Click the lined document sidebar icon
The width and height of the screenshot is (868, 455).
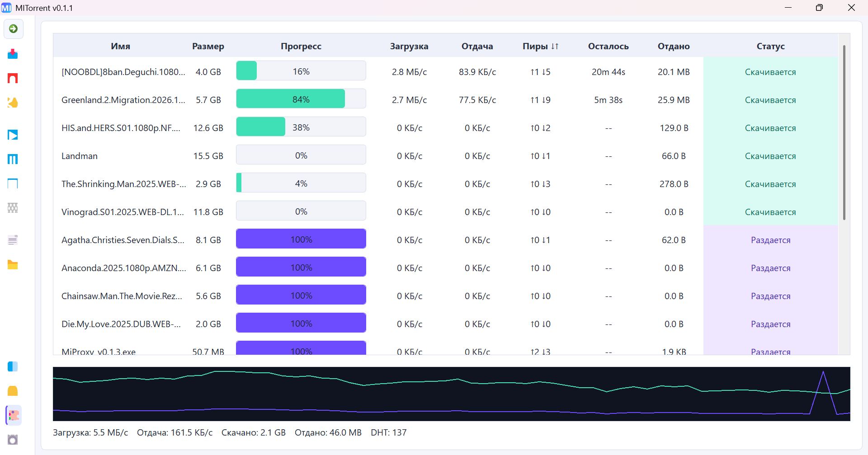point(13,240)
